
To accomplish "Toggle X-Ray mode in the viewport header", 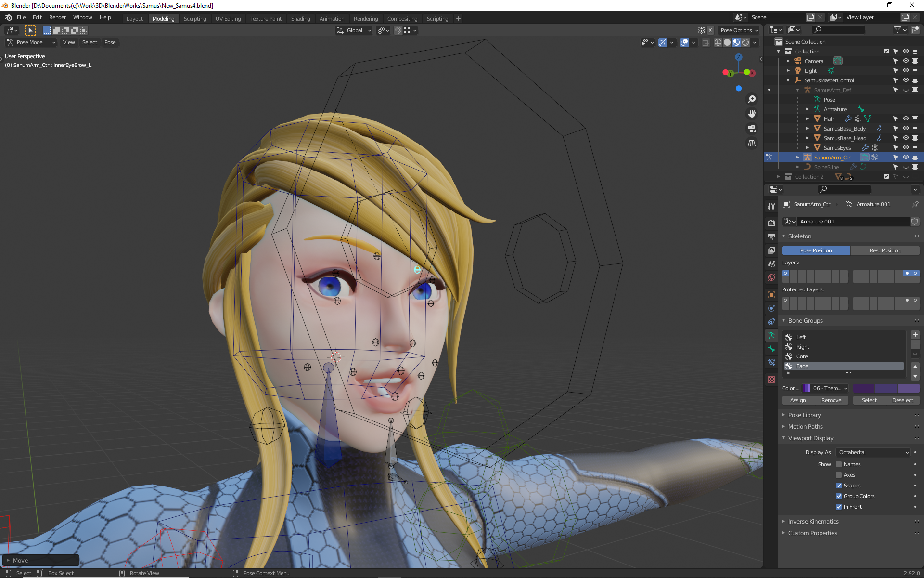I will coord(706,42).
